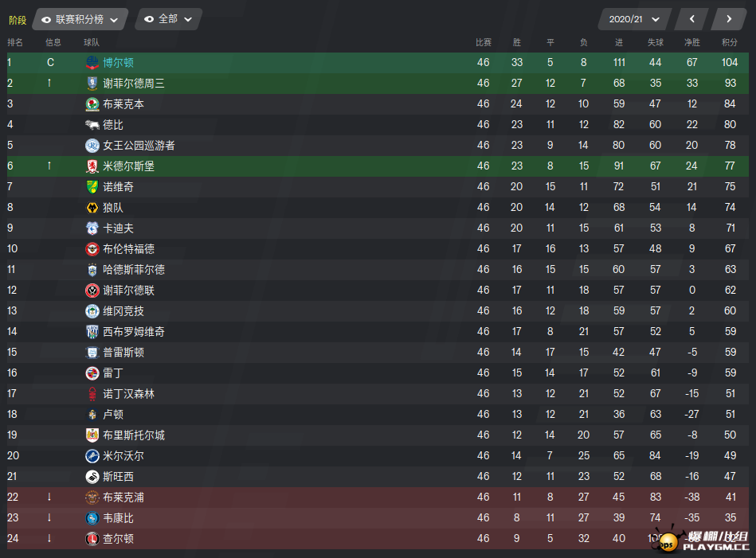
Task: Open the 米德尔斯堡 team link
Action: click(129, 166)
